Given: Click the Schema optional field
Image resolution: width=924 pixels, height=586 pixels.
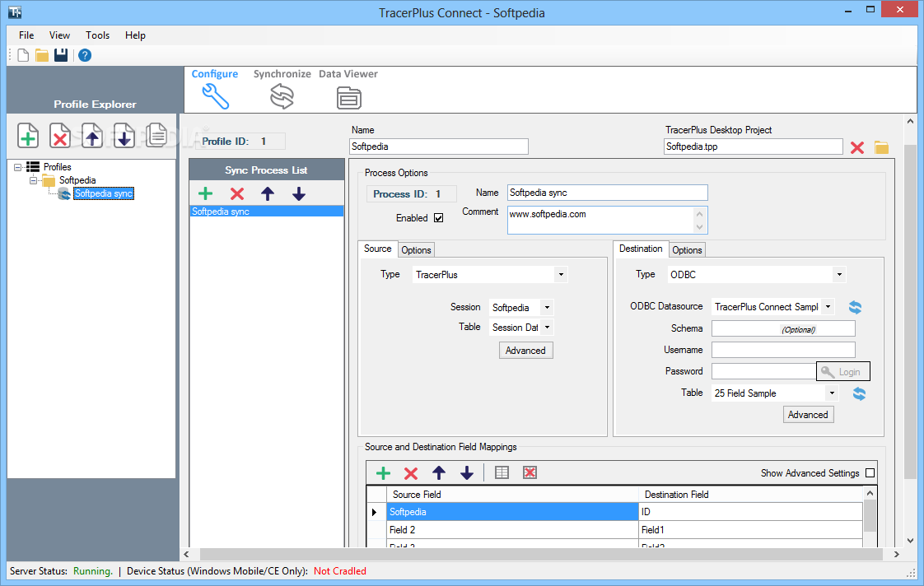Looking at the screenshot, I should coord(783,328).
